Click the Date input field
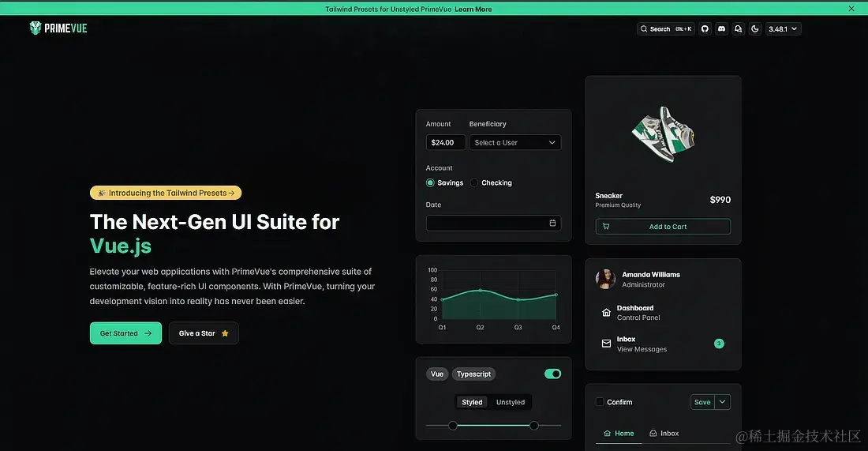 click(x=493, y=223)
